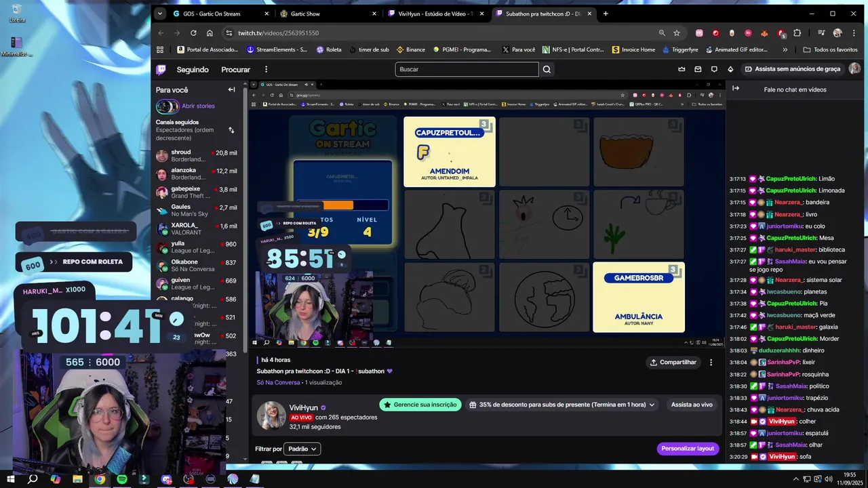Screen dimensions: 868x488
Task: Open a new Chrome tab
Action: point(606,14)
